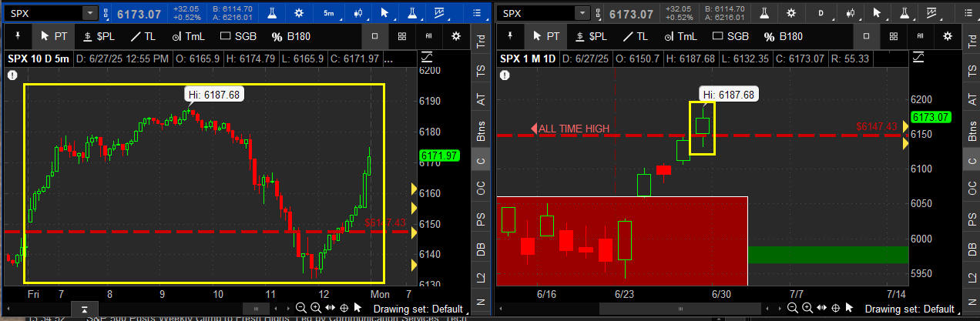The image size is (980, 321).
Task: Open the PS tab in left sidebar
Action: coord(481,219)
